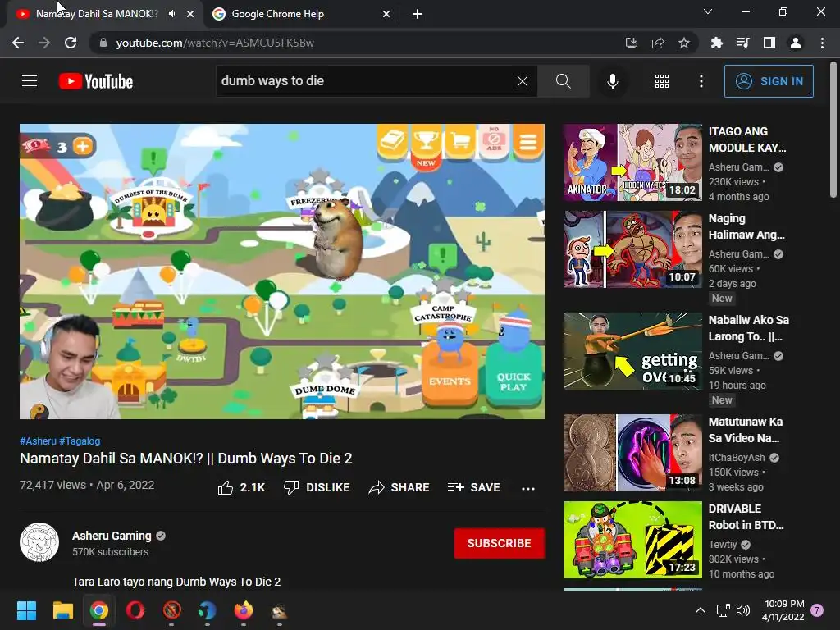Click the video player area
This screenshot has height=630, width=840.
click(282, 272)
